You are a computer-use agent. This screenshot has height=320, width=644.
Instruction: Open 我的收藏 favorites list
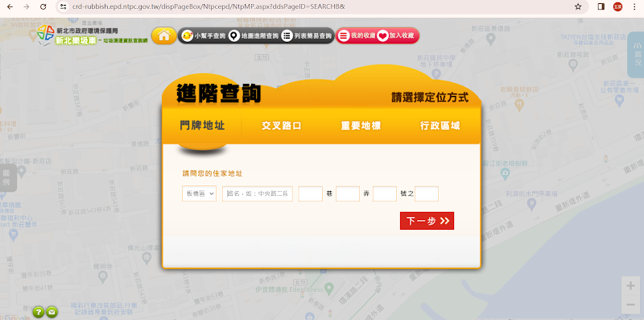357,36
